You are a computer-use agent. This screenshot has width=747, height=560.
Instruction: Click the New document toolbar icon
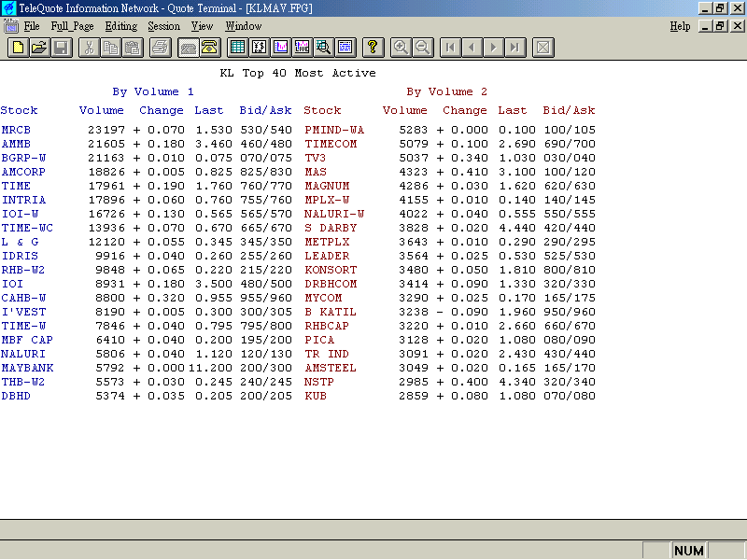[x=18, y=48]
